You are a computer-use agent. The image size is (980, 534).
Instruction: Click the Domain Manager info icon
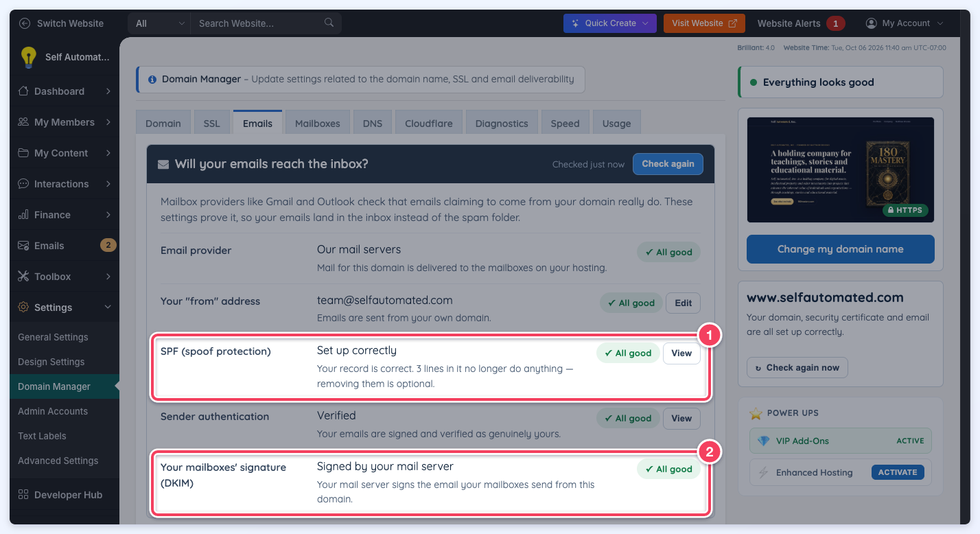[x=152, y=80]
